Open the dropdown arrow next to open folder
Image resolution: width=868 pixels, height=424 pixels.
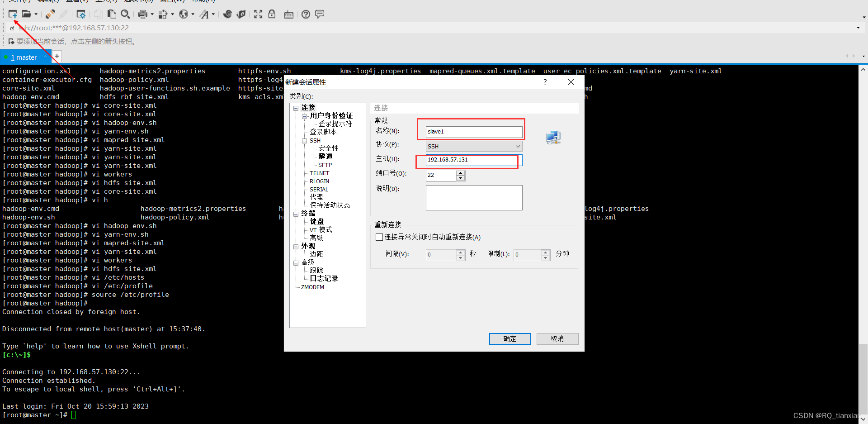(36, 14)
